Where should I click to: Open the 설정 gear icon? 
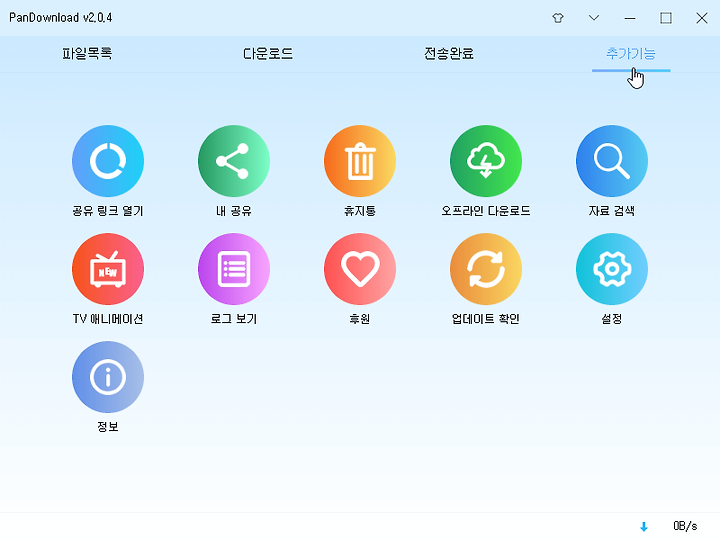point(612,269)
